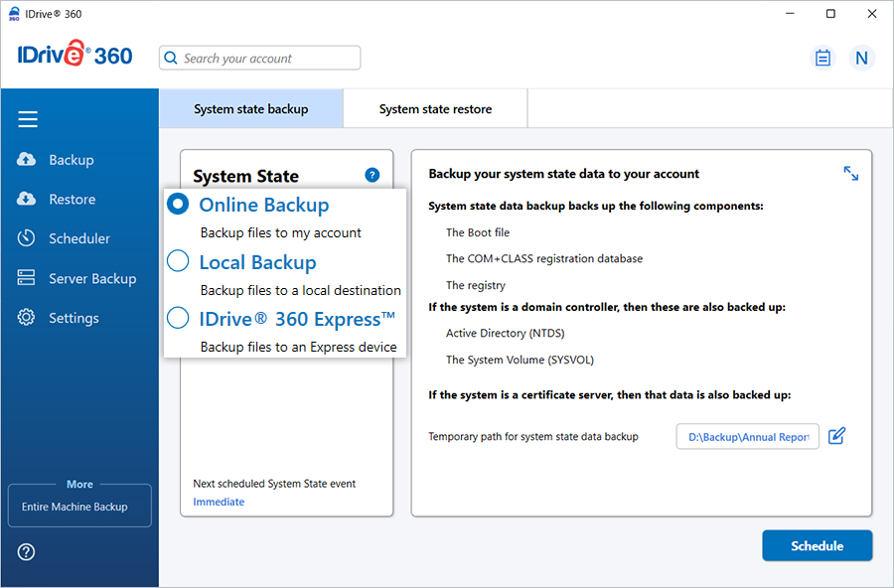Expand the More Entire Machine Backup selector

pos(79,506)
